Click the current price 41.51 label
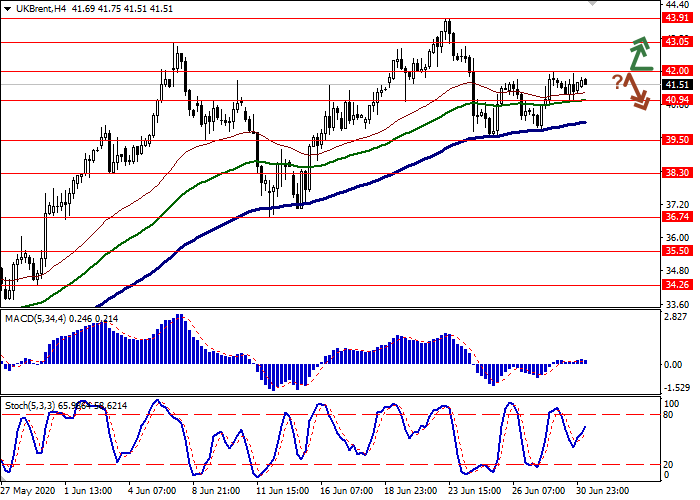Viewport: 700px width, 500px height. click(678, 85)
